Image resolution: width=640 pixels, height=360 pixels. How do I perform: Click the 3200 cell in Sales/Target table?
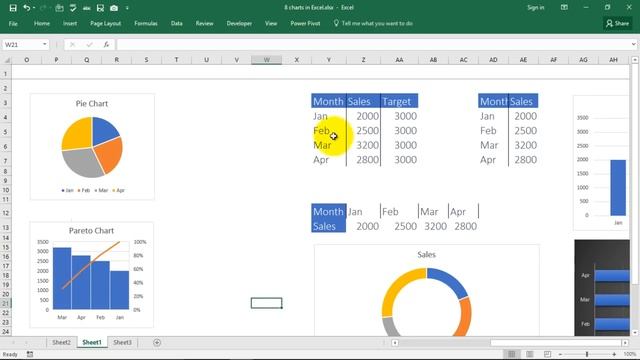click(x=363, y=145)
